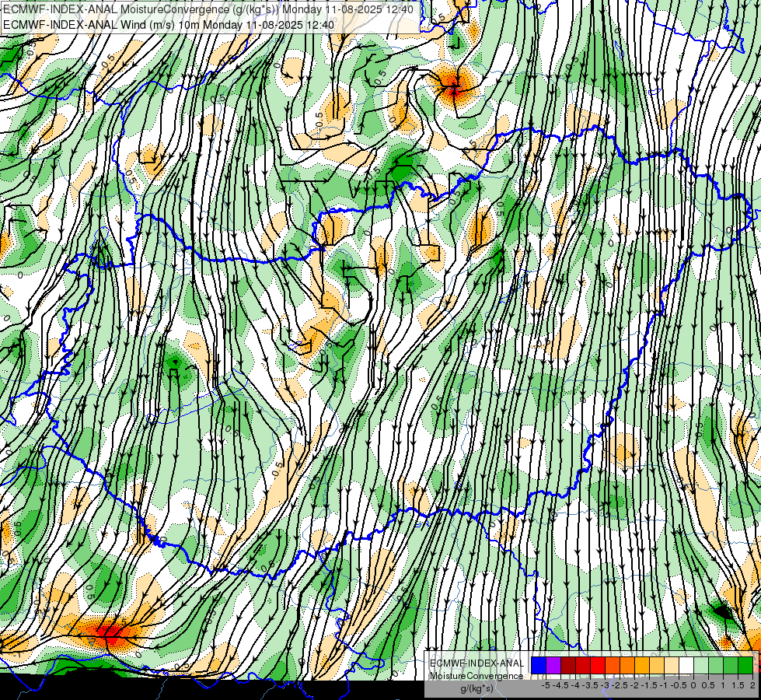Click the -1.5 tick label on the legend
Image resolution: width=761 pixels, height=700 pixels.
649,685
